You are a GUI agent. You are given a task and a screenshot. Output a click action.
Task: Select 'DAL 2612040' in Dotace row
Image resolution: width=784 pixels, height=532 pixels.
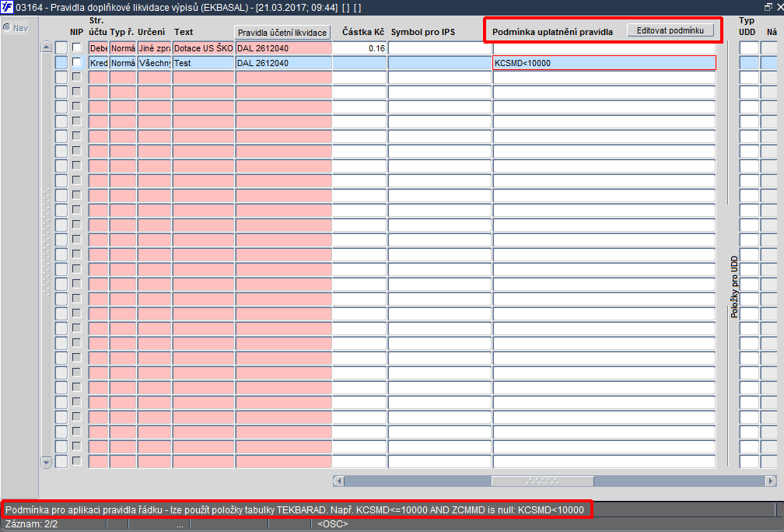point(283,48)
